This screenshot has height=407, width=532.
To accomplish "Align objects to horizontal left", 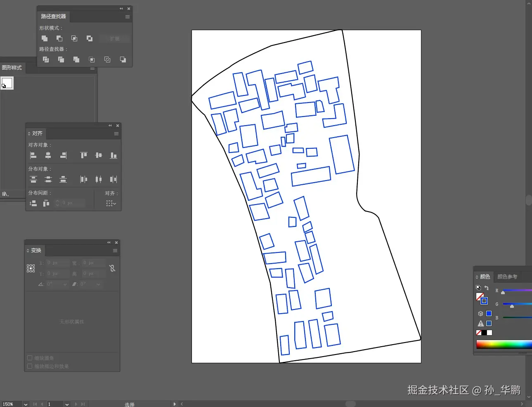I will click(33, 155).
